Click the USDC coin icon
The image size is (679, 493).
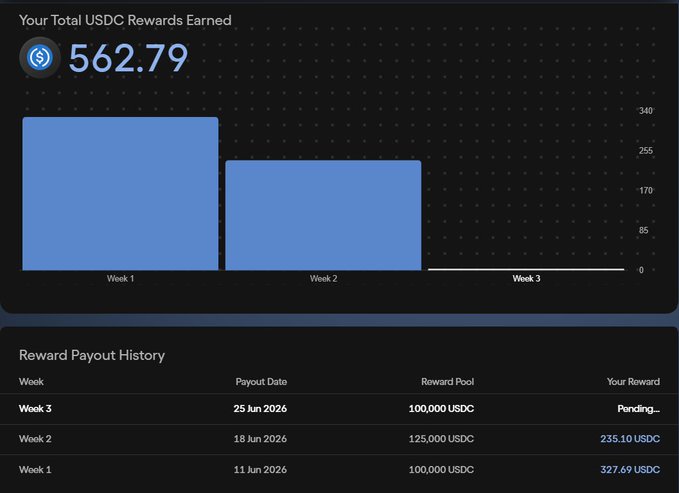click(40, 57)
